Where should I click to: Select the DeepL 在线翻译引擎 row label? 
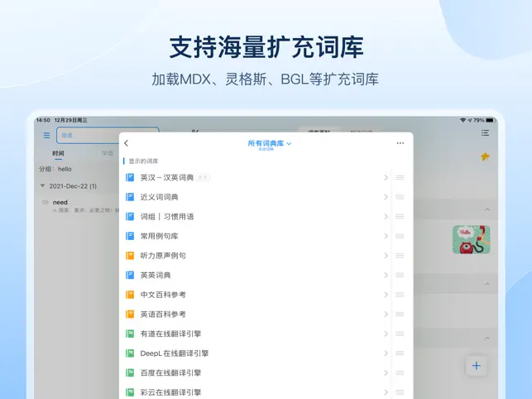click(x=175, y=353)
